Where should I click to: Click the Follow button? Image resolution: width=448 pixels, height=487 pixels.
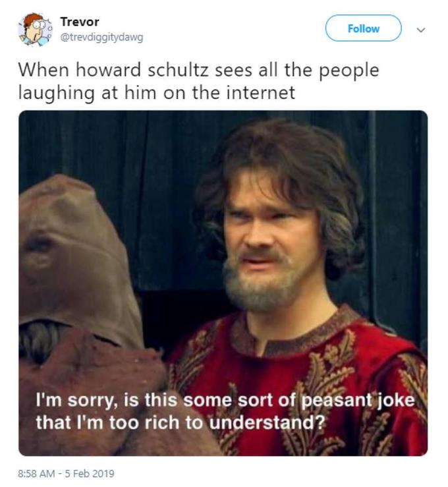pyautogui.click(x=363, y=28)
